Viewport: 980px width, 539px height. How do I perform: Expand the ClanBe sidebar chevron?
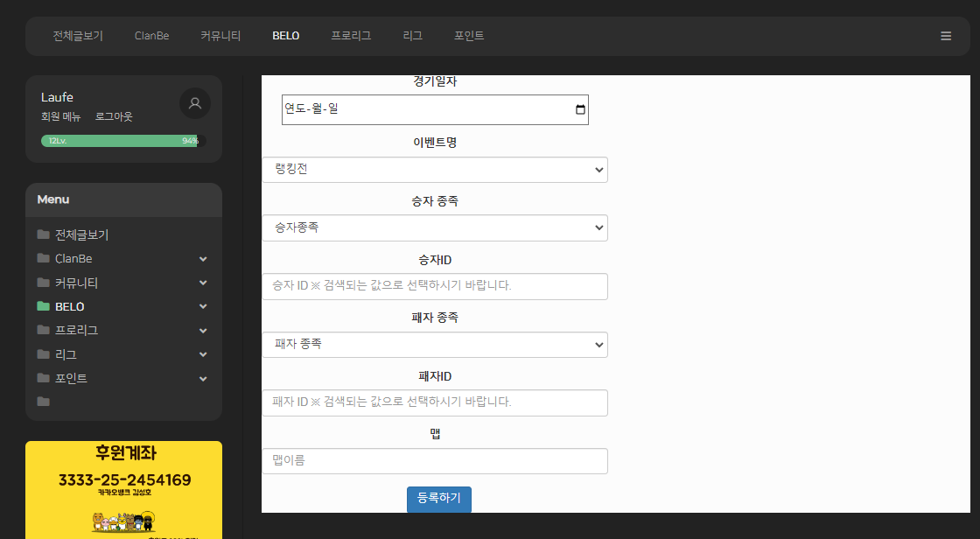click(203, 259)
